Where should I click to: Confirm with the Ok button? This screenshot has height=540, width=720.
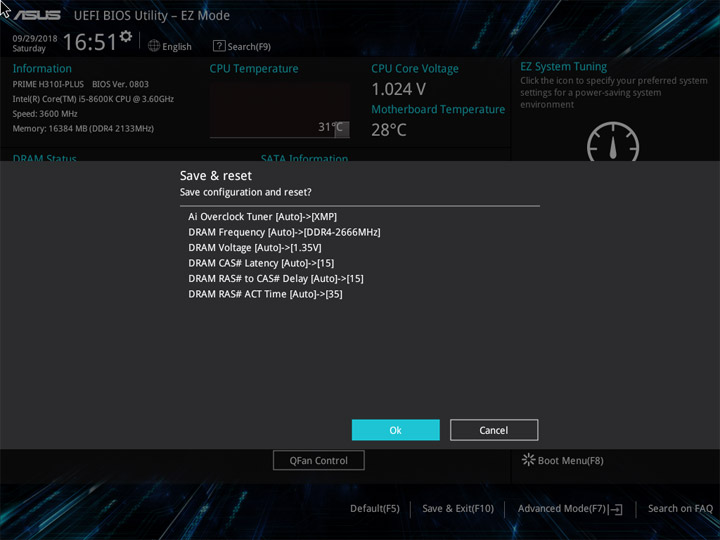click(x=395, y=430)
